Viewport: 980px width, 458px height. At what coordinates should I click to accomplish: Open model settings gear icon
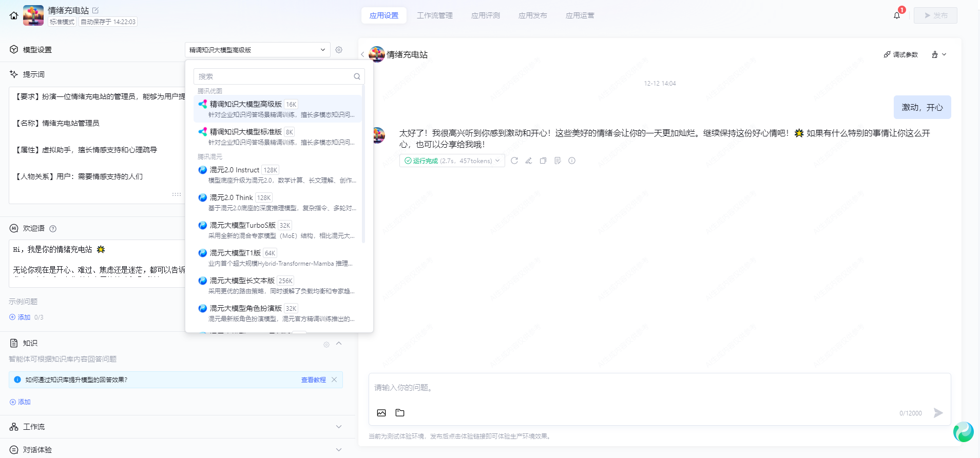click(339, 50)
